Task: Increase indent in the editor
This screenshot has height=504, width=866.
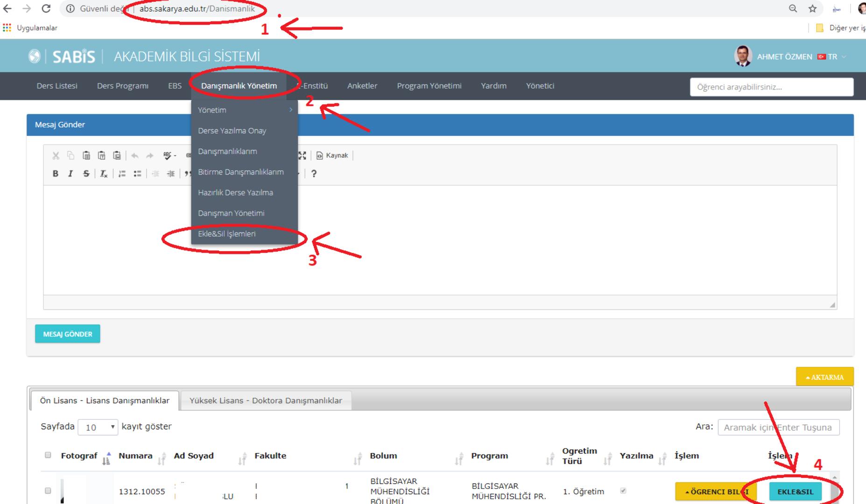Action: click(171, 174)
